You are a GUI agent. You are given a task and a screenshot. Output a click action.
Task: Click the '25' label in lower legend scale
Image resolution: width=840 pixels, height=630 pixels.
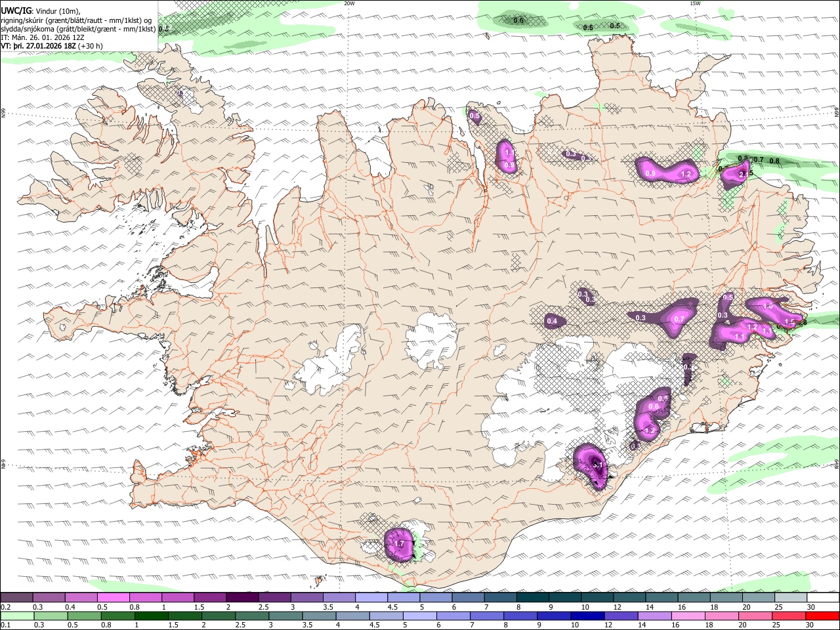pyautogui.click(x=778, y=625)
